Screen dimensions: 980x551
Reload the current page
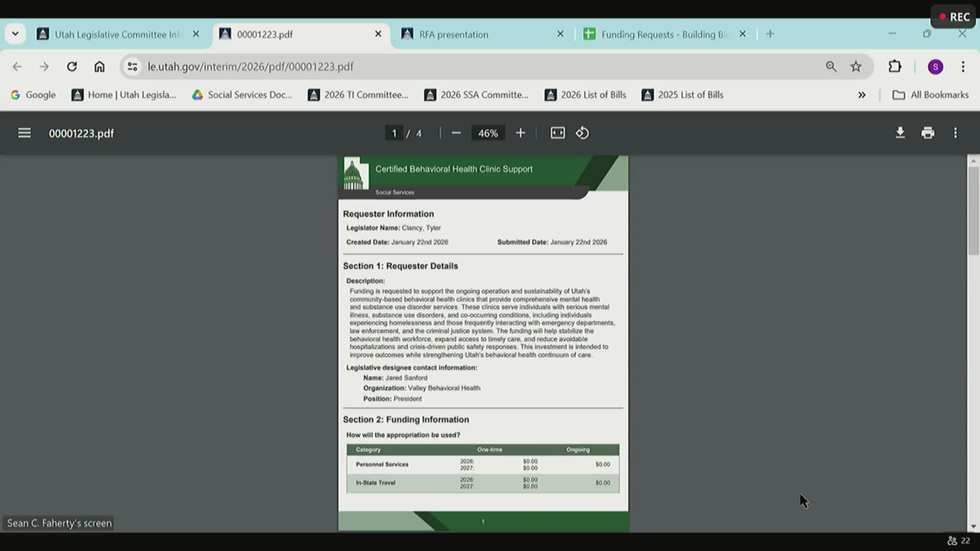pos(72,67)
